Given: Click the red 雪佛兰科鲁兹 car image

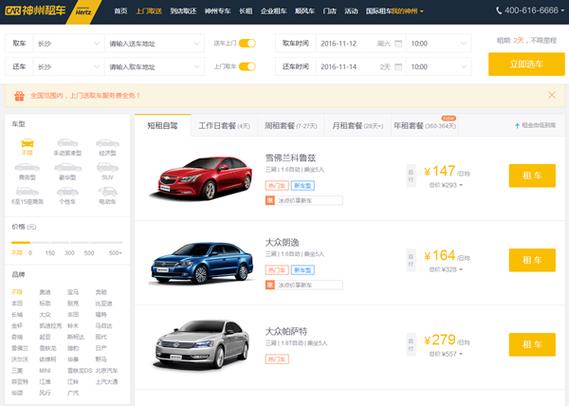Looking at the screenshot, I should point(201,178).
